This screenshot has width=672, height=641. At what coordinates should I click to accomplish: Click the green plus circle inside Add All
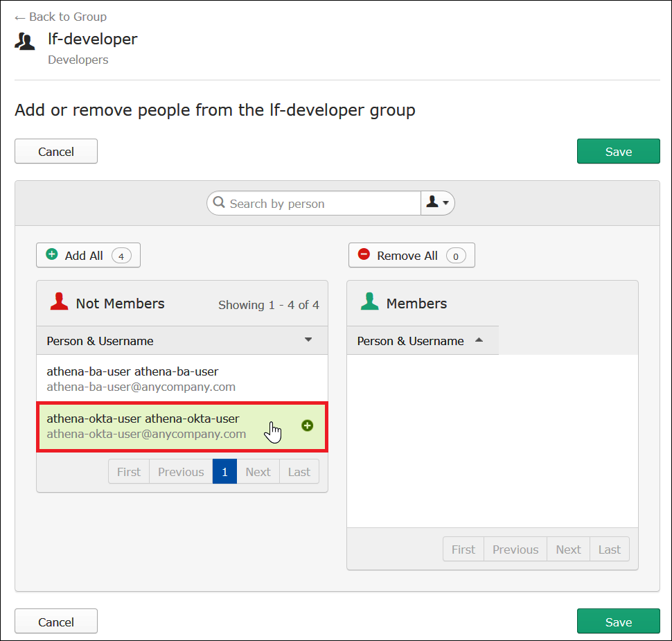tap(52, 255)
